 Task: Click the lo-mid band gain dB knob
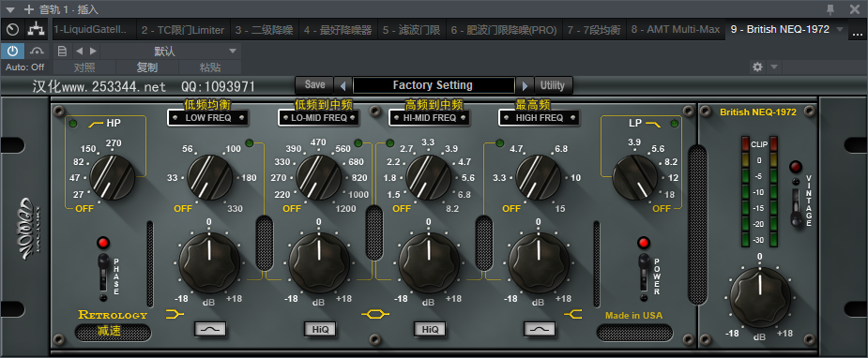coord(319,262)
